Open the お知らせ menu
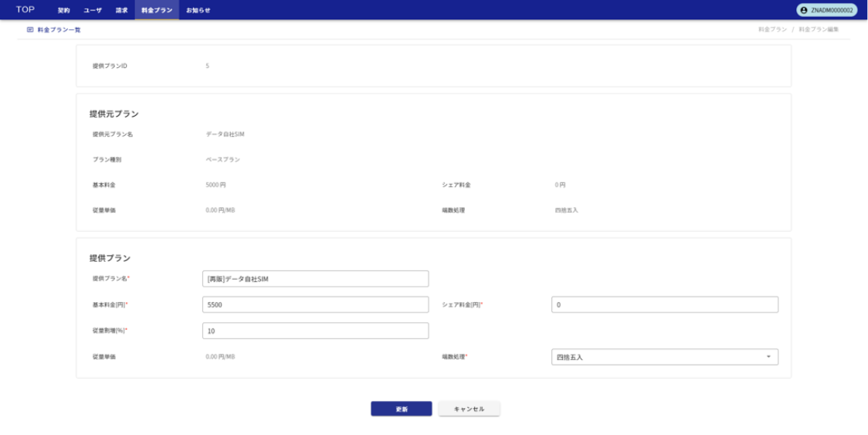Screen dimensions: 868x435 (198, 10)
